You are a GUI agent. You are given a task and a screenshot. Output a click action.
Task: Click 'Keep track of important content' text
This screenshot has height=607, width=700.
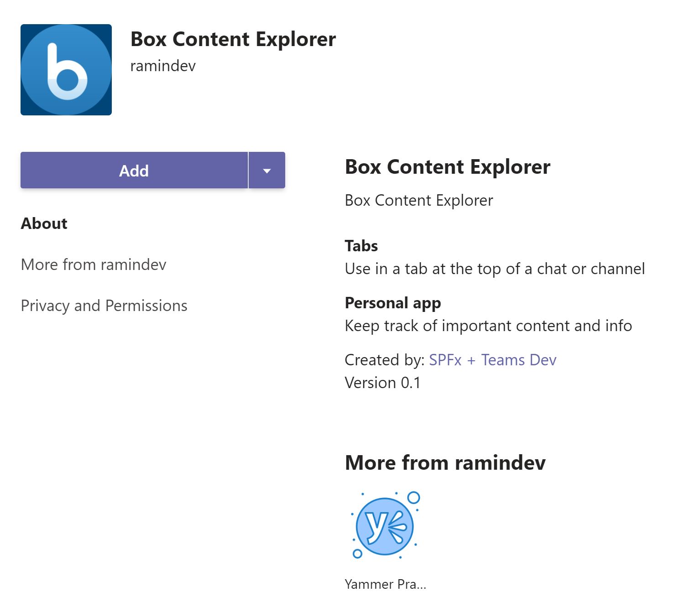coord(488,326)
